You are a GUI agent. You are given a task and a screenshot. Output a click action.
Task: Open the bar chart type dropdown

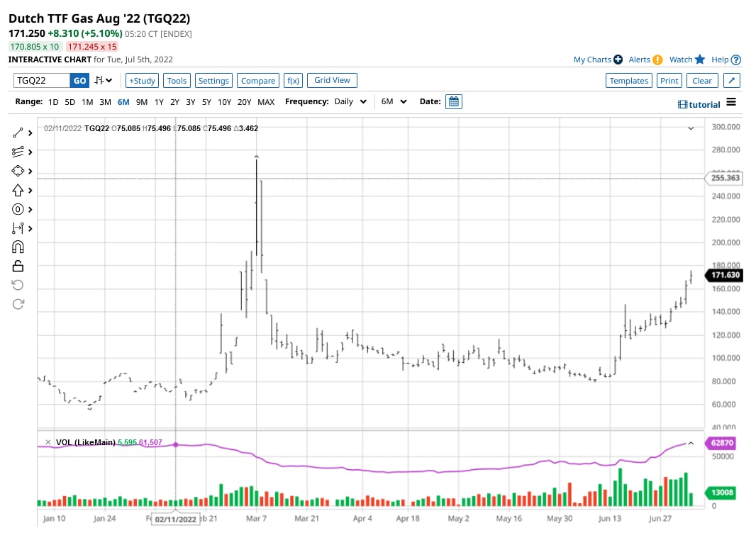click(104, 81)
